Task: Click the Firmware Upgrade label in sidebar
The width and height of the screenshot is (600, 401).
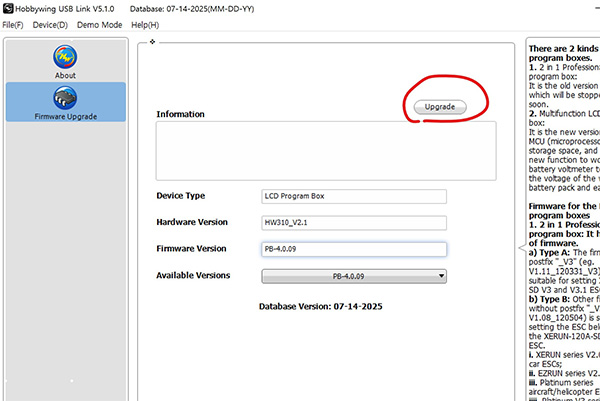Action: tap(65, 117)
